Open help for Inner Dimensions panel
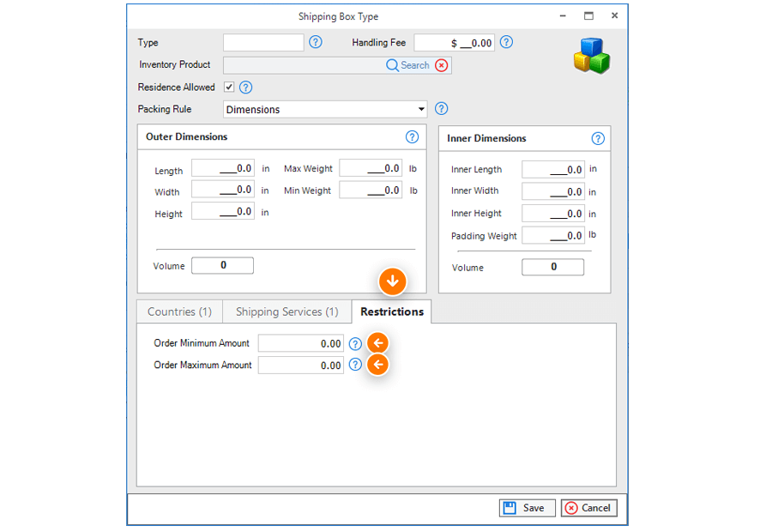This screenshot has height=532, width=772. point(598,138)
